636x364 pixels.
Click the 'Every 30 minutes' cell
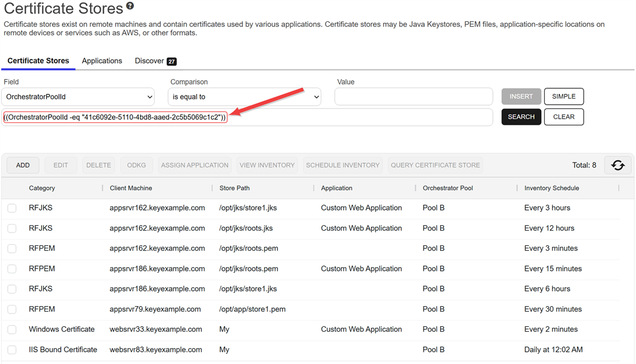click(x=553, y=309)
